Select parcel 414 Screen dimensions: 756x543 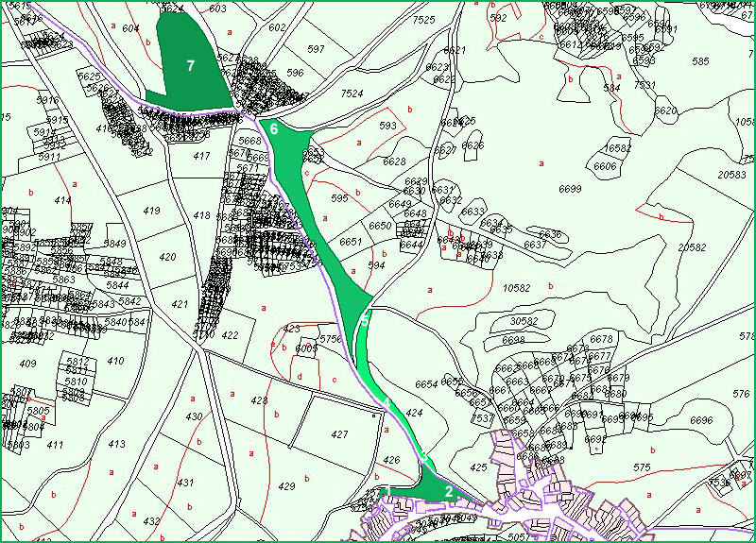[62, 200]
